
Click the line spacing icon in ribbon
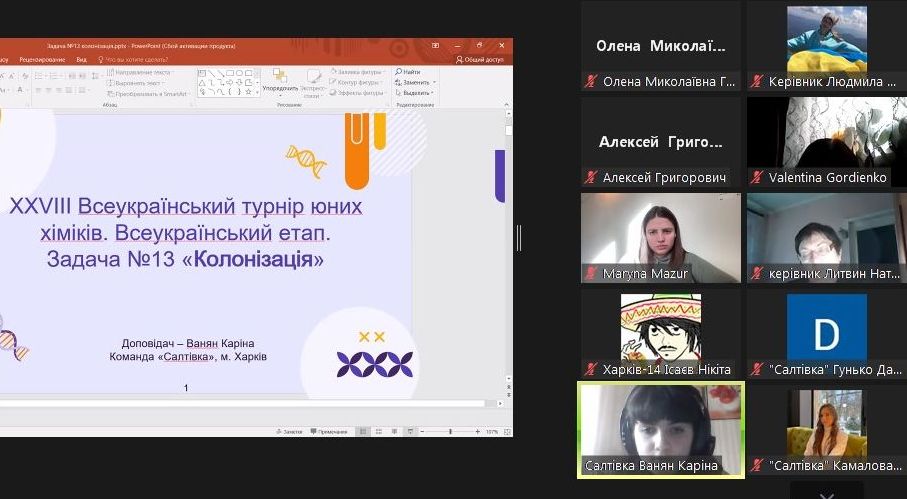tap(95, 76)
